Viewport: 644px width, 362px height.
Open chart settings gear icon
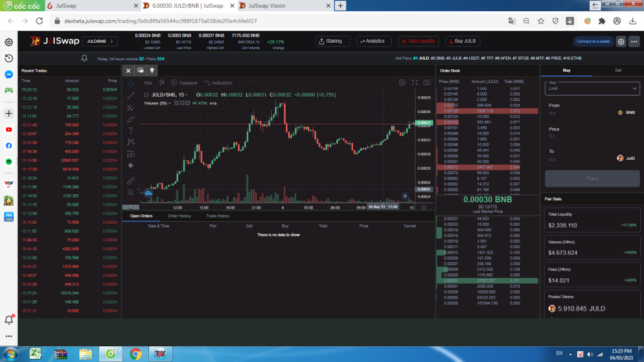click(402, 82)
